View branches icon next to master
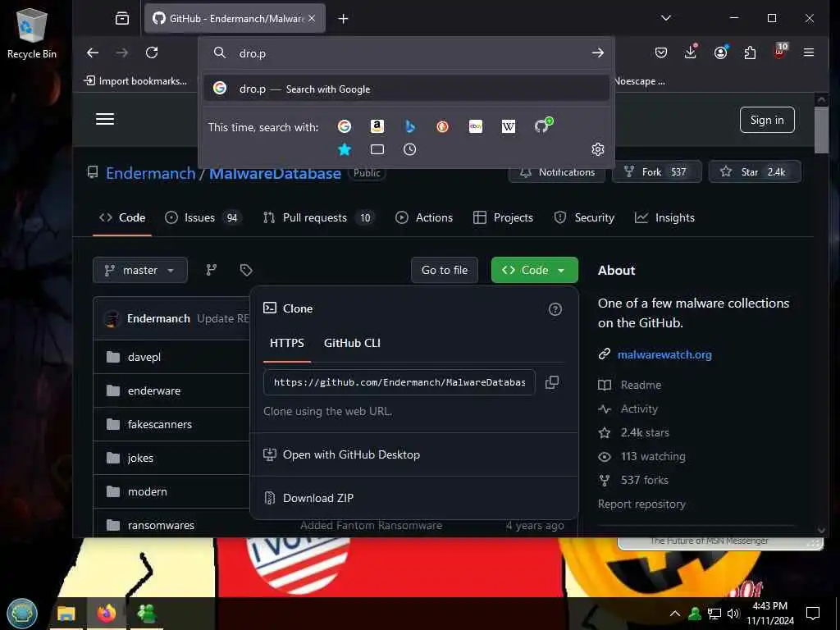Viewport: 840px width, 630px height. [x=212, y=270]
